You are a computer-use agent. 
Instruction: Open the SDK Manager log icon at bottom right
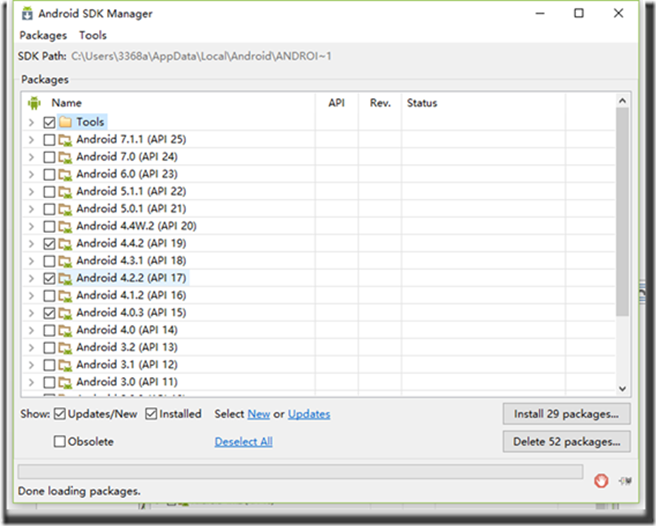[x=625, y=481]
